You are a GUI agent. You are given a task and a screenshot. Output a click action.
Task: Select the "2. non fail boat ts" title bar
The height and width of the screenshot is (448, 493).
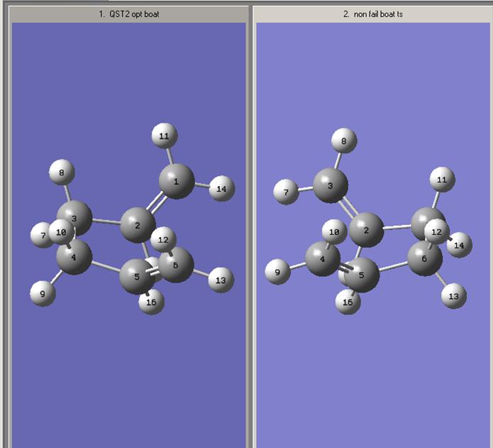(x=373, y=14)
